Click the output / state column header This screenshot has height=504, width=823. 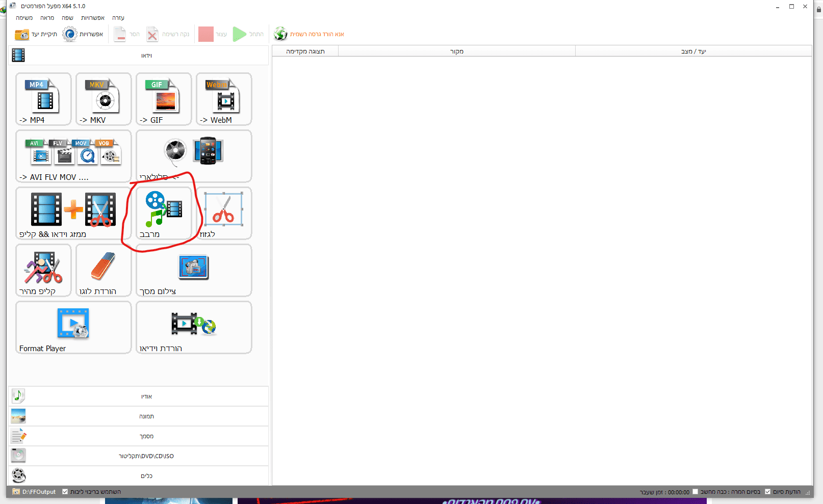click(693, 51)
